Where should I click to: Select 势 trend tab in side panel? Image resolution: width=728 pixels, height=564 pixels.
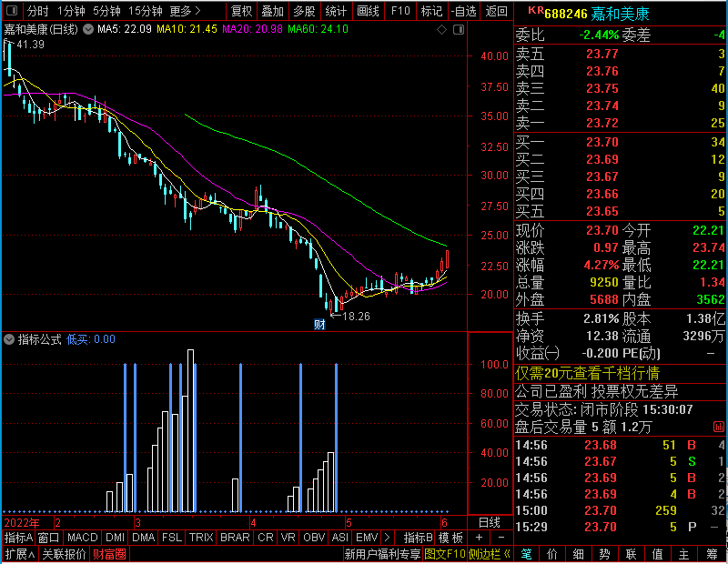[604, 554]
